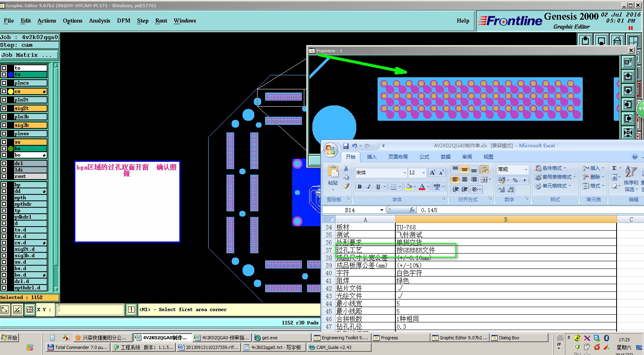Click 格式 format cells button in Excel

coord(593,186)
